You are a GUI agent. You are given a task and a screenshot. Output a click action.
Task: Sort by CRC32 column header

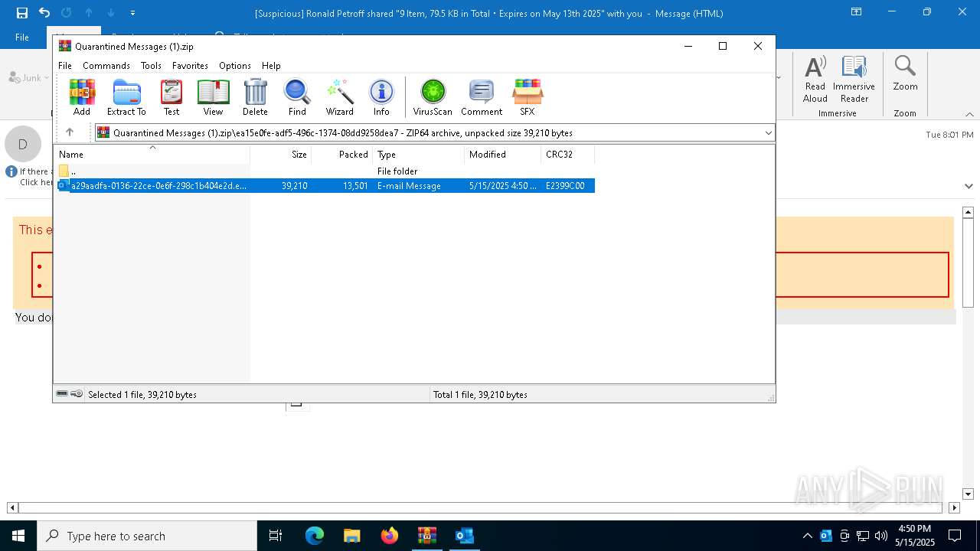[567, 154]
